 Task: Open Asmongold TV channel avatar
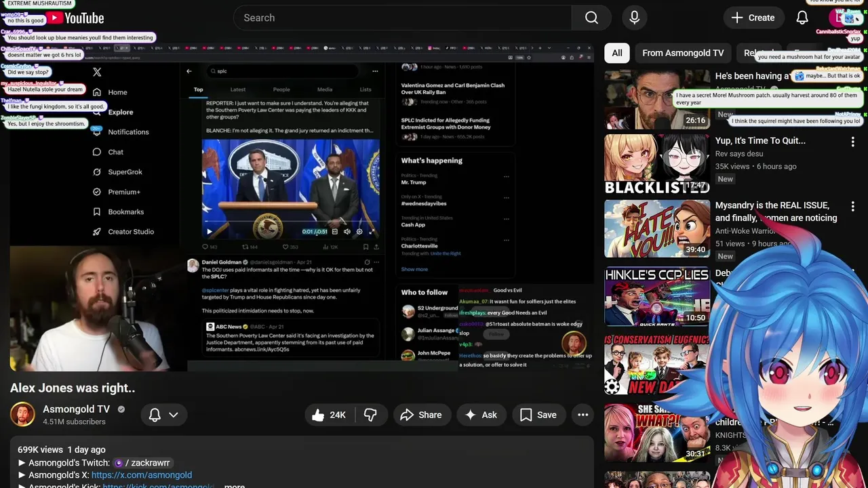click(22, 415)
